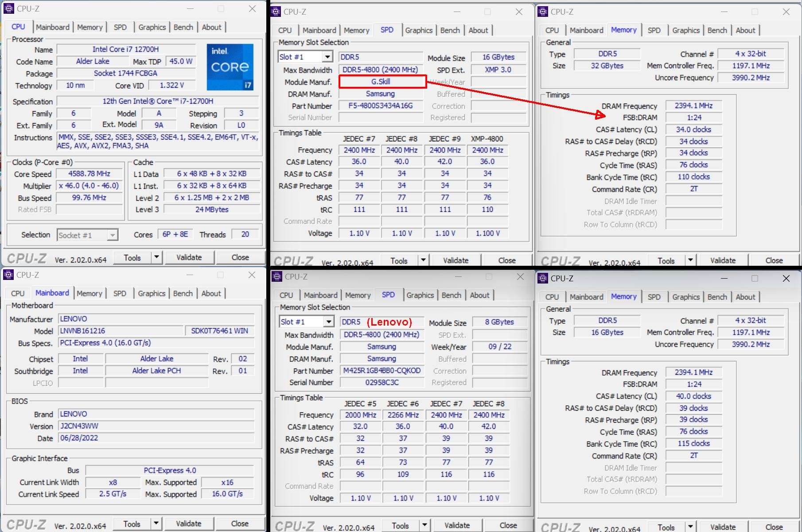
Task: Expand the Tools arrow in the Samsung SPD window
Action: pos(424,525)
